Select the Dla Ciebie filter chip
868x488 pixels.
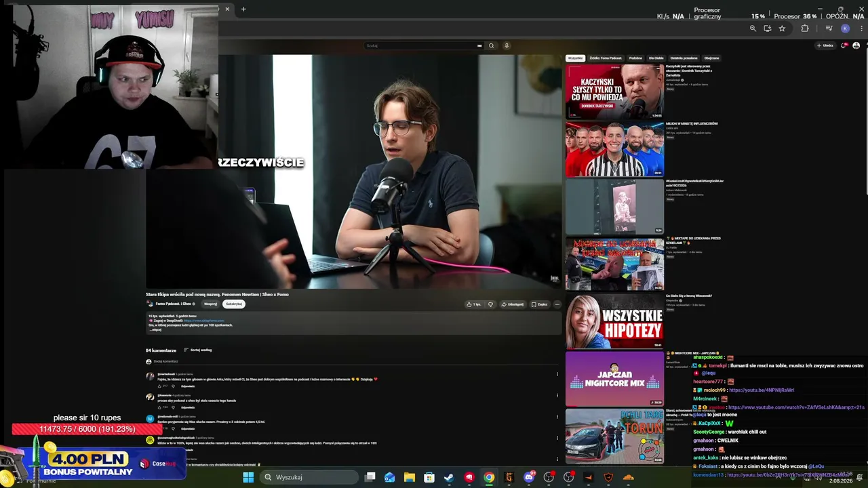pos(656,58)
